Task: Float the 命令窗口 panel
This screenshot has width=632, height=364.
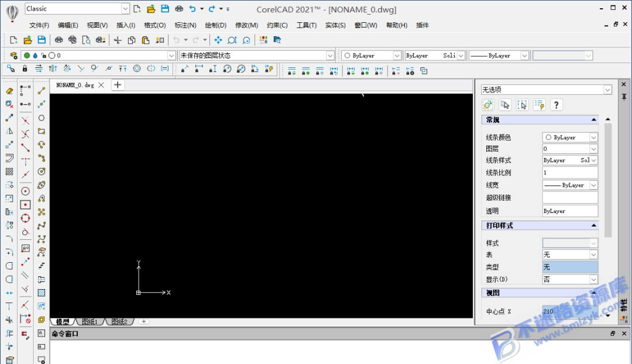Action: click(x=613, y=334)
